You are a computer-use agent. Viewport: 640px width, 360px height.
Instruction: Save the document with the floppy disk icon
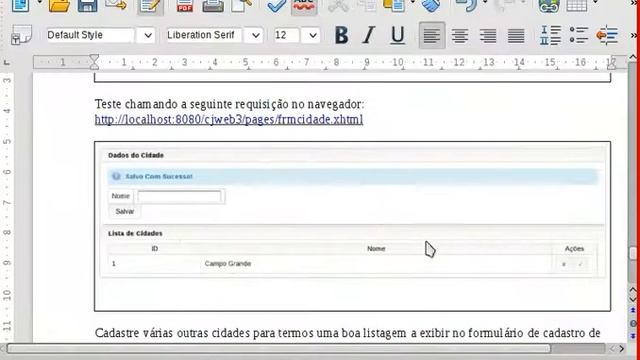[87, 6]
